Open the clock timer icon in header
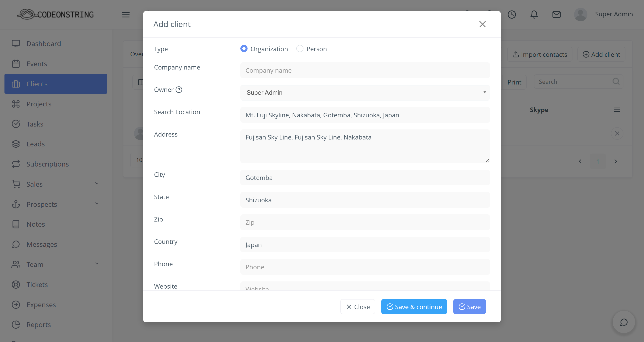 click(x=512, y=15)
